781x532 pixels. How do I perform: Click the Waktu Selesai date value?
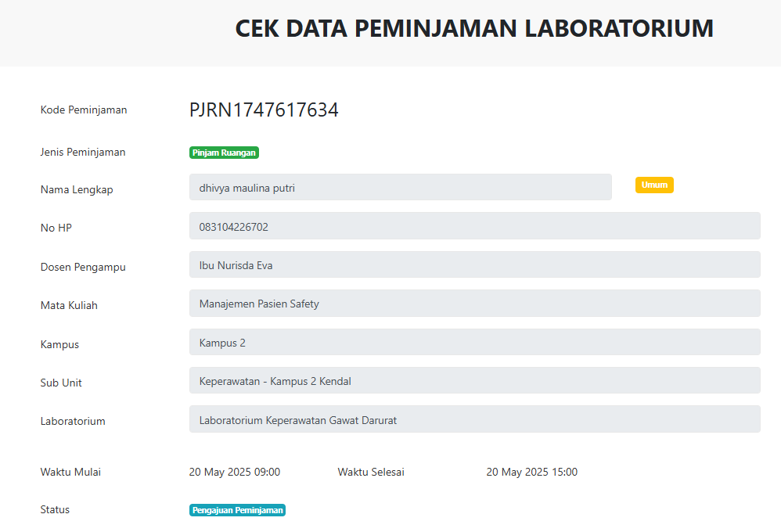[532, 472]
